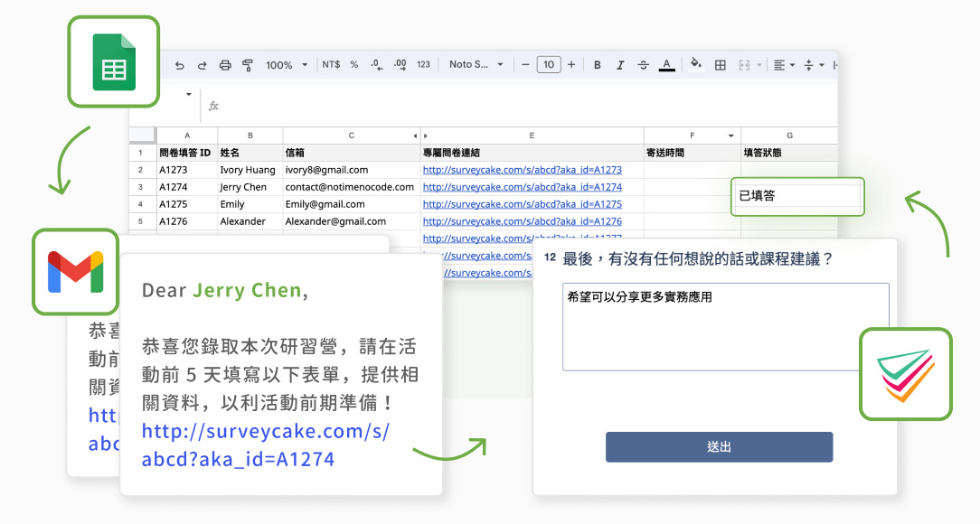Toggle bold formatting
The image size is (980, 524).
(597, 65)
